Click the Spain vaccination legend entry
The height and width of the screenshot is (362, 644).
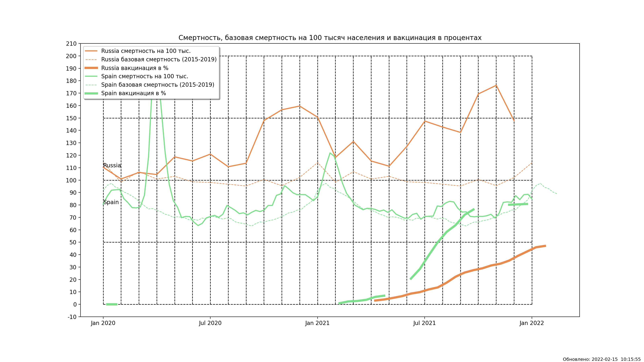[x=133, y=94]
